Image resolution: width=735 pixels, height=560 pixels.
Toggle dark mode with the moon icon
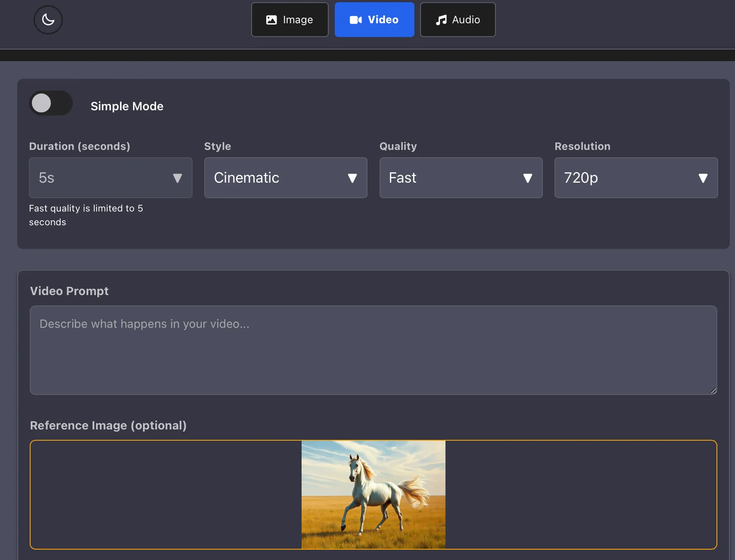48,19
